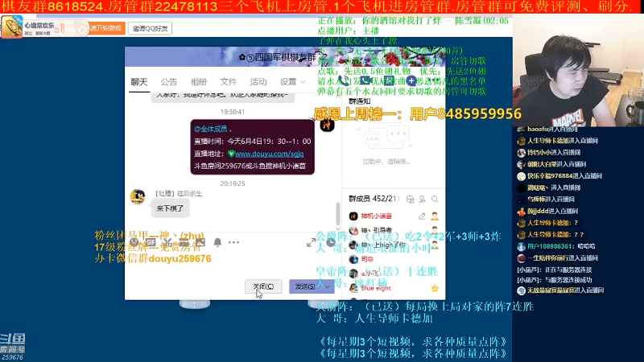644x362 pixels.
Task: Click the bell notification icon in toolbar
Action: (x=217, y=242)
